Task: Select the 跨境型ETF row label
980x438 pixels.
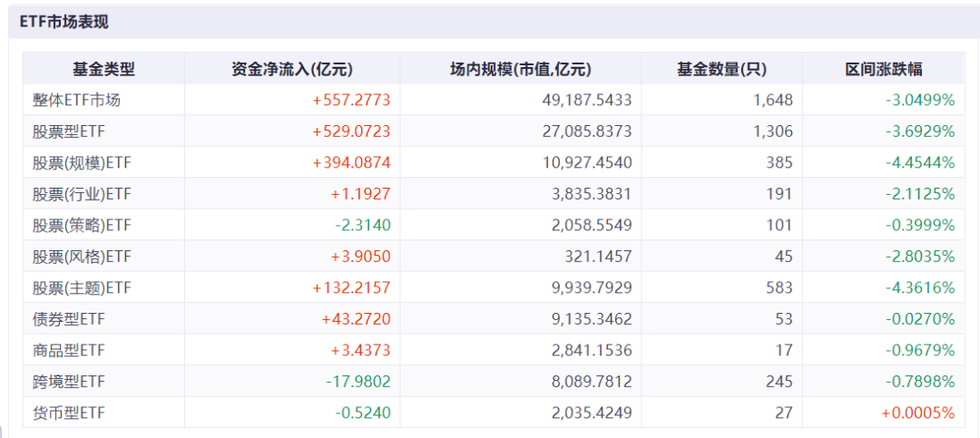Action: pos(68,382)
